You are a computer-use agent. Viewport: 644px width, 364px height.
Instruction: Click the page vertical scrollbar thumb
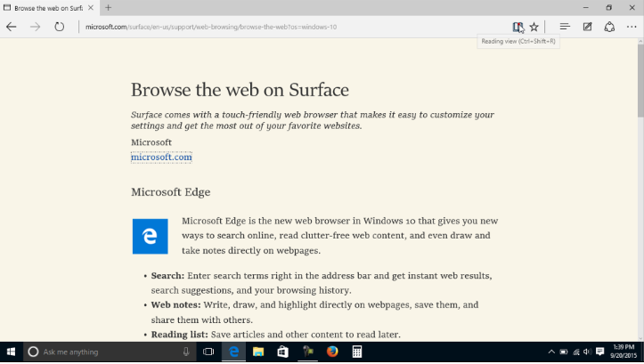(x=640, y=80)
